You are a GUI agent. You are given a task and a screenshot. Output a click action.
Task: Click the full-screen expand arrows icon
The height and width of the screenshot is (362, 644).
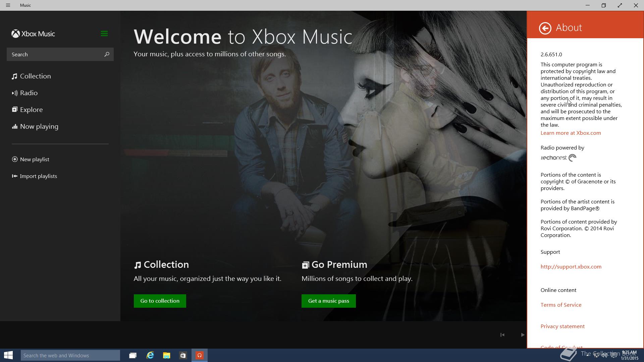pyautogui.click(x=620, y=5)
